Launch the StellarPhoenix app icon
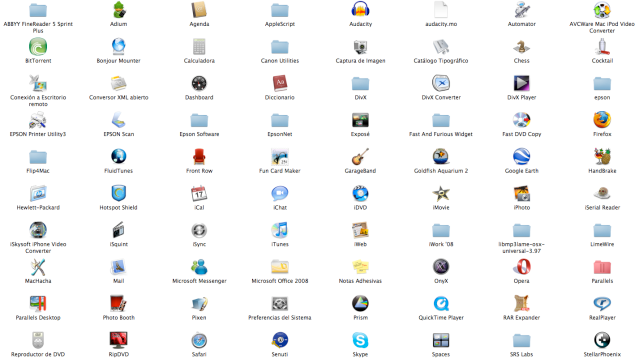The image size is (639, 363). 602,340
